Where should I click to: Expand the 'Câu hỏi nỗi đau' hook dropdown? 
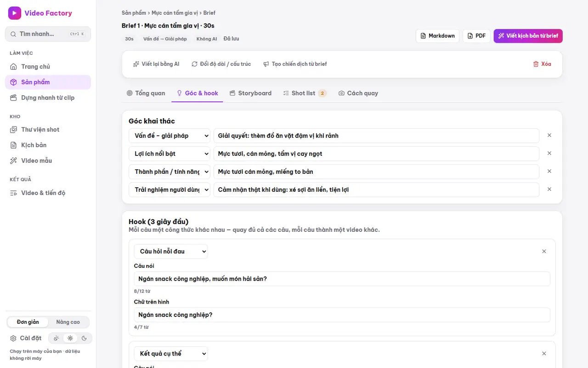tap(171, 251)
